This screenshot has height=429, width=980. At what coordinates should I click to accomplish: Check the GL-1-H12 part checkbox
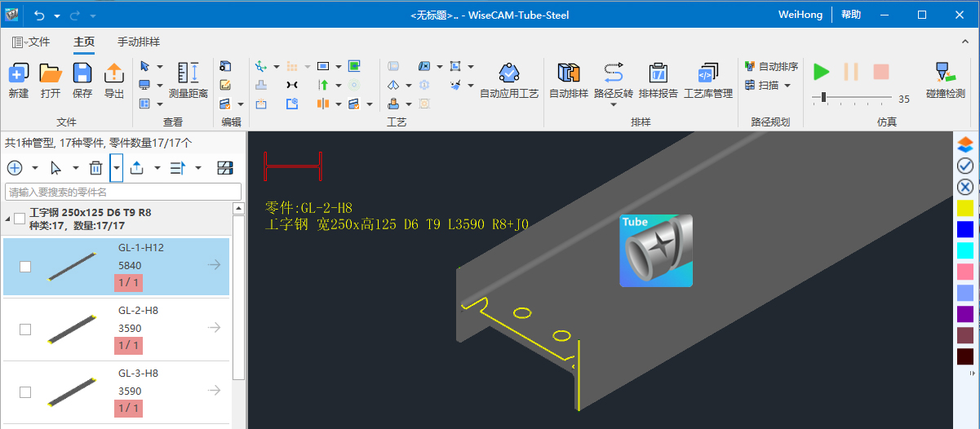25,267
